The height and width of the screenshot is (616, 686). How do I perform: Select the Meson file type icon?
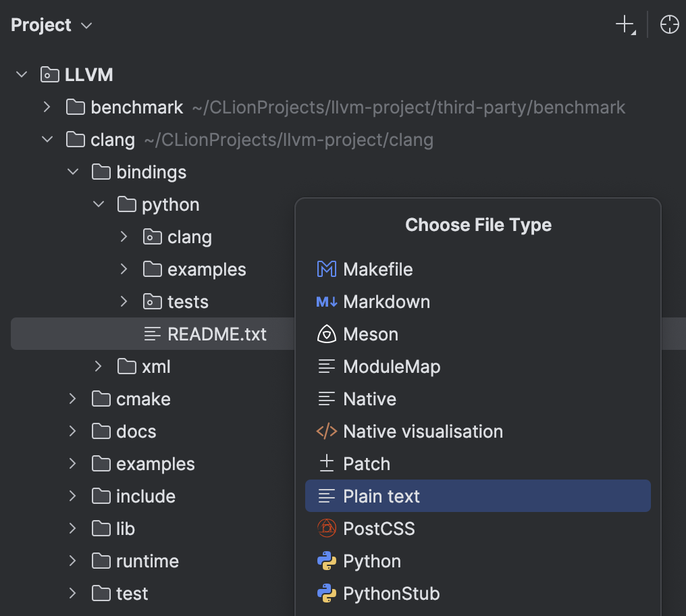point(326,334)
